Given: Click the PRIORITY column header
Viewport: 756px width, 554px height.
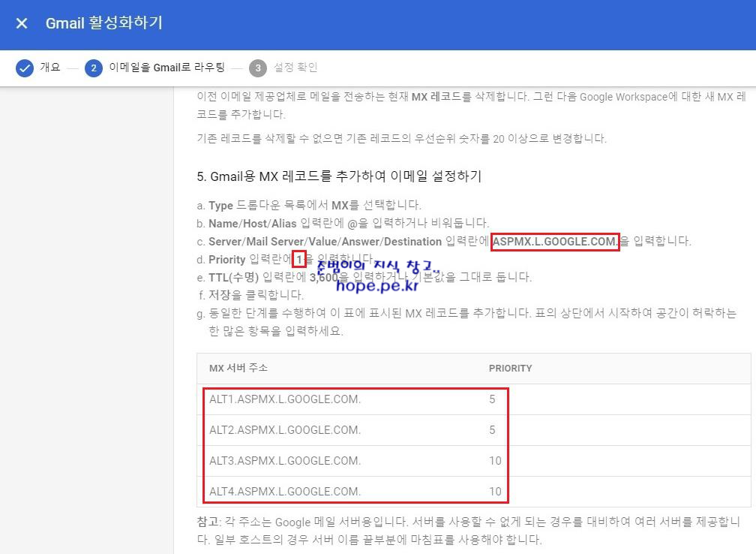Looking at the screenshot, I should (510, 368).
